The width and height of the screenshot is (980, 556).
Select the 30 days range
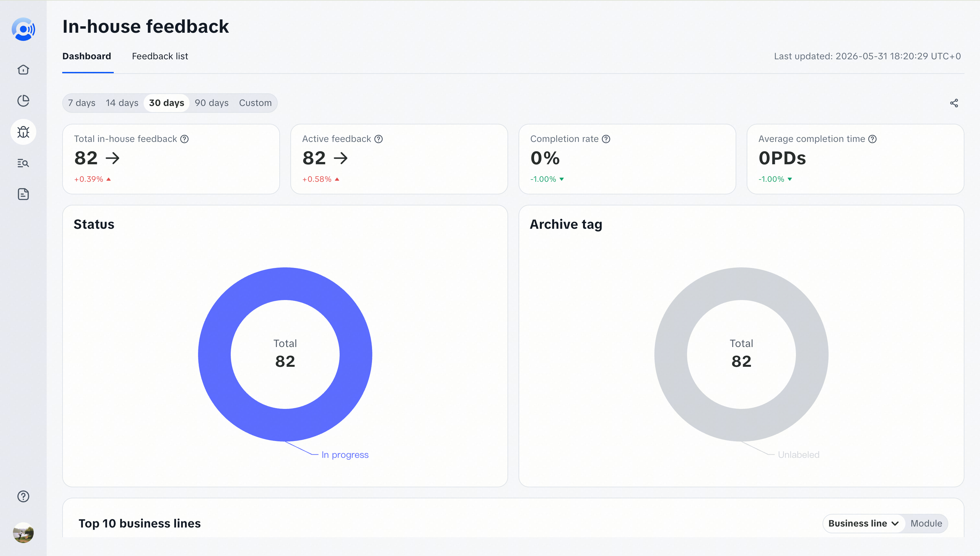[x=167, y=103]
